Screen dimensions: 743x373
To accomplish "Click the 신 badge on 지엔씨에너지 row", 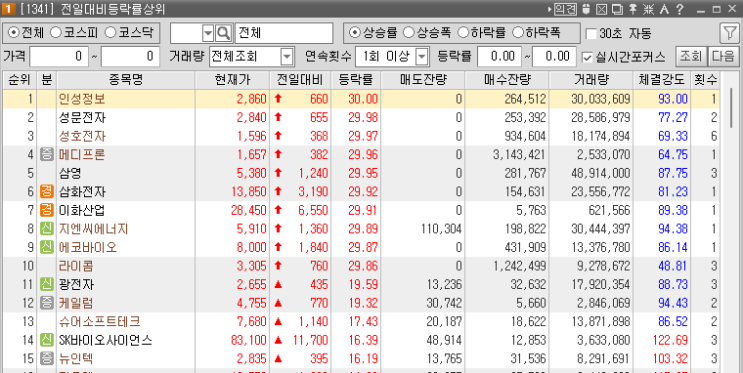I will click(46, 229).
